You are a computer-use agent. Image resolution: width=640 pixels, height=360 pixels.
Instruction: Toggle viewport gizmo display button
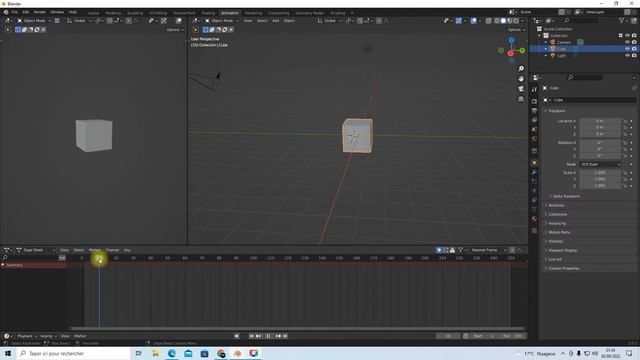point(459,20)
